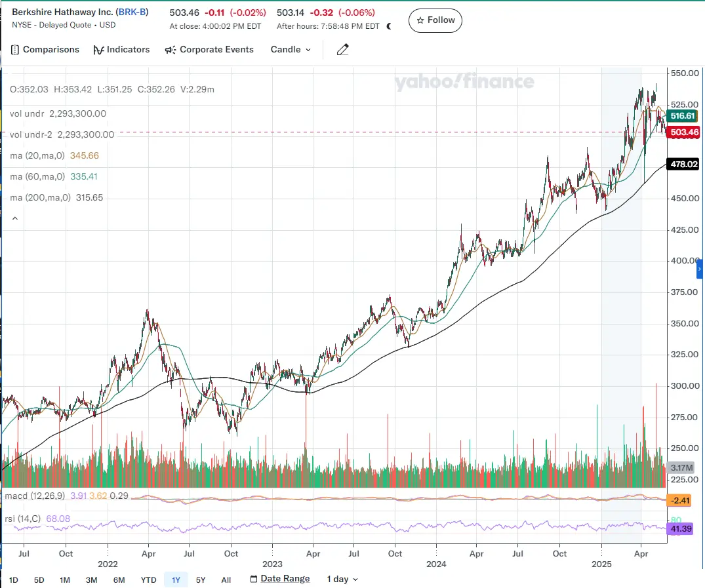The height and width of the screenshot is (588, 705).
Task: Open the Candle chart type dropdown
Action: pos(291,49)
